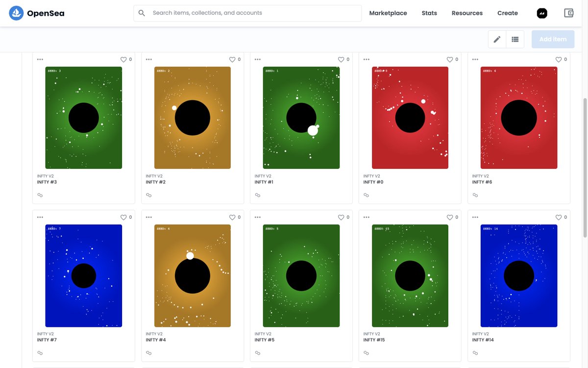Viewport: 588px width, 368px height.
Task: Click the Create menu item
Action: click(x=508, y=13)
